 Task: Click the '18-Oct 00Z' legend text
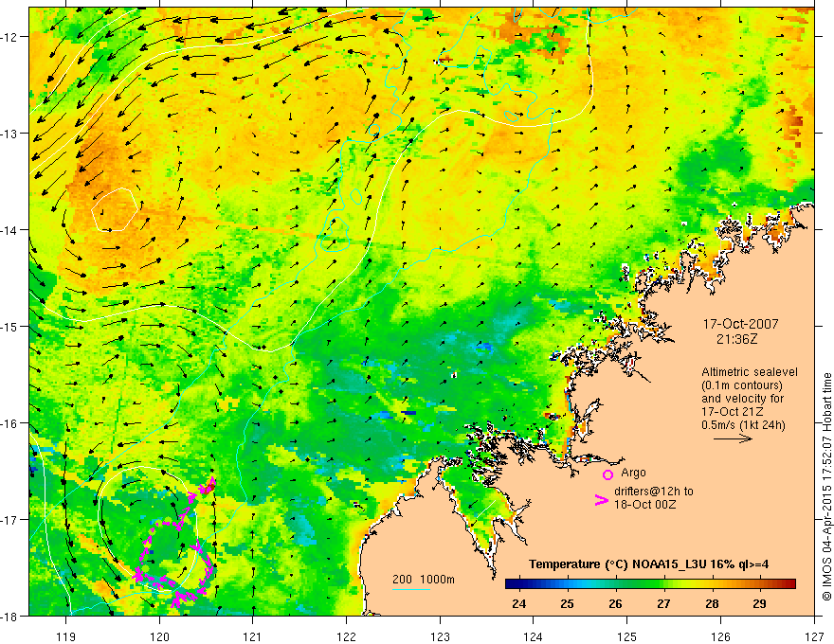click(645, 505)
